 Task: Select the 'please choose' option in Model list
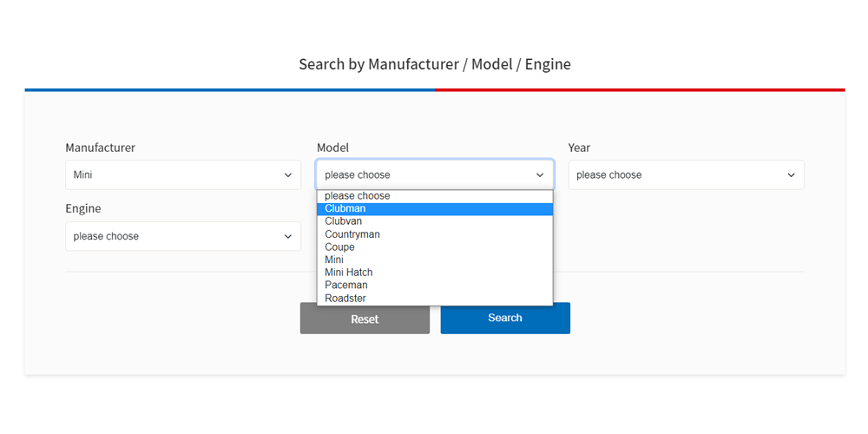(x=435, y=196)
